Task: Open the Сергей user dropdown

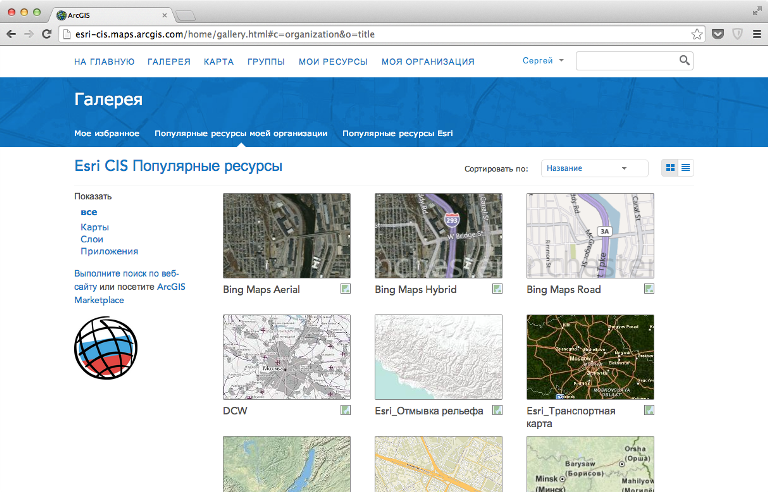Action: [x=543, y=60]
